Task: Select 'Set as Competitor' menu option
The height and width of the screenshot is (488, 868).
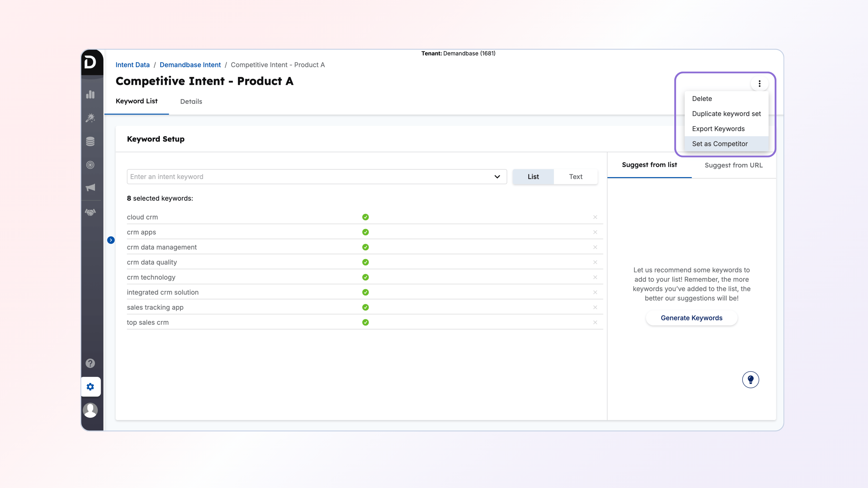Action: click(x=720, y=144)
